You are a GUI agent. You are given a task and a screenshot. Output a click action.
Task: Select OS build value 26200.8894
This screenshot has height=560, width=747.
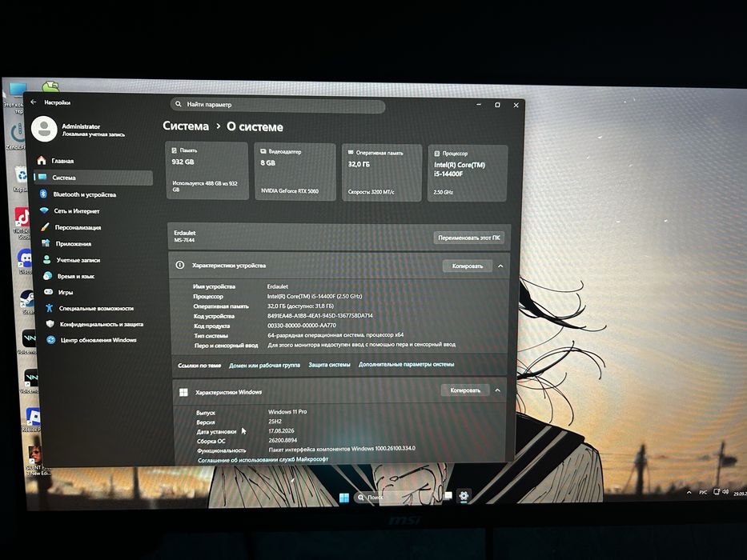(283, 441)
